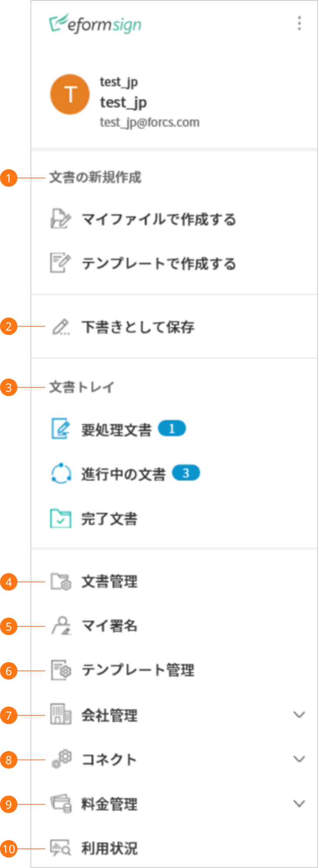This screenshot has width=318, height=868.
Task: Click the orange T profile avatar
Action: click(70, 94)
